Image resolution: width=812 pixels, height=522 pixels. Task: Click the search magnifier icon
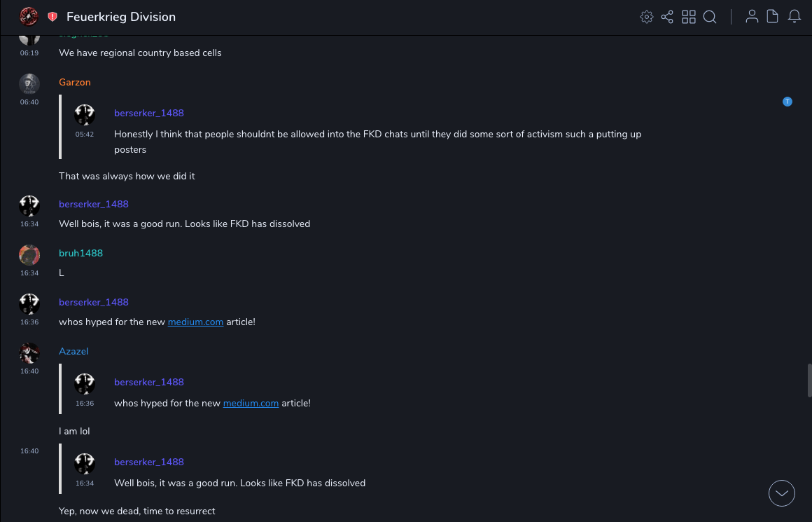click(710, 17)
